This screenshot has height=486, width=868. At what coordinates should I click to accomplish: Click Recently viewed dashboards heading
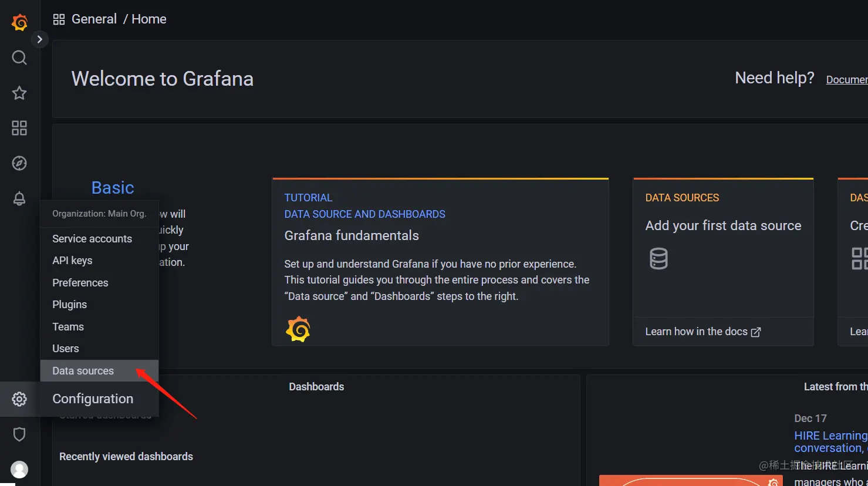pyautogui.click(x=126, y=457)
